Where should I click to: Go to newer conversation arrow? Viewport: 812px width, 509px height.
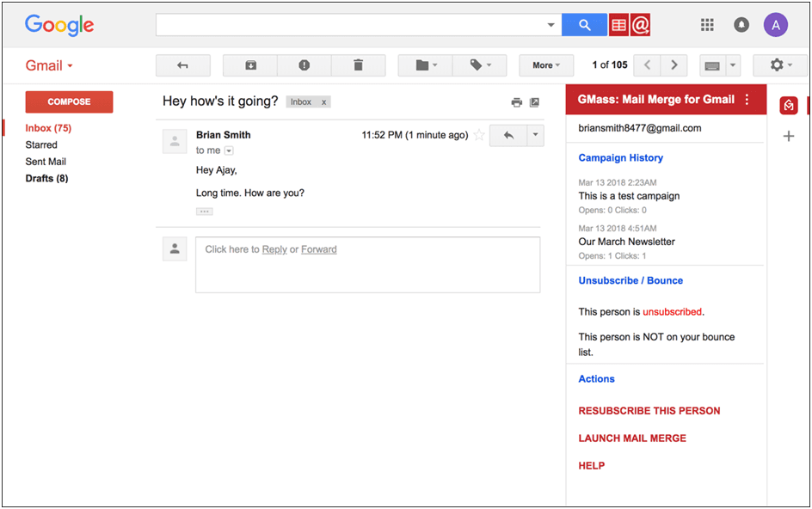pyautogui.click(x=647, y=65)
